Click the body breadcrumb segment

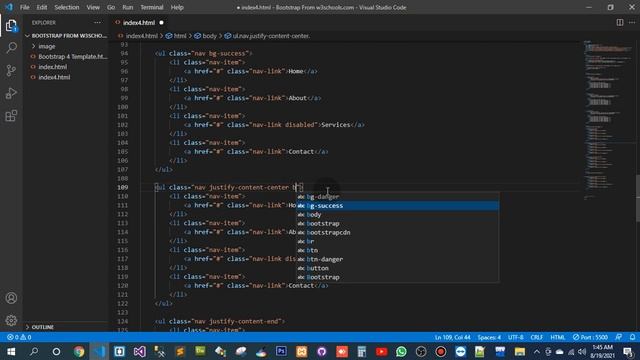tap(206, 36)
